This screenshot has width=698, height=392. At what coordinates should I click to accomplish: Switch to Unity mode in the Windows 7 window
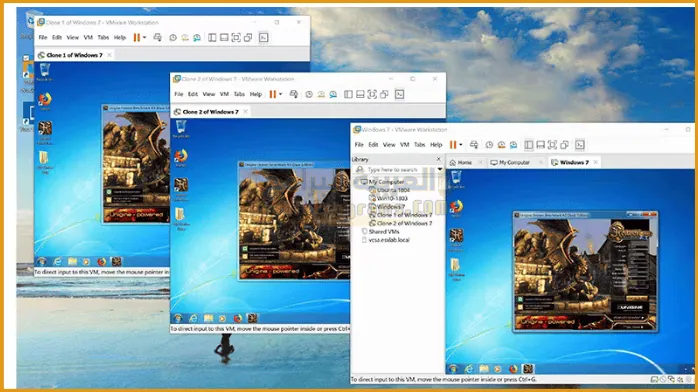click(564, 145)
